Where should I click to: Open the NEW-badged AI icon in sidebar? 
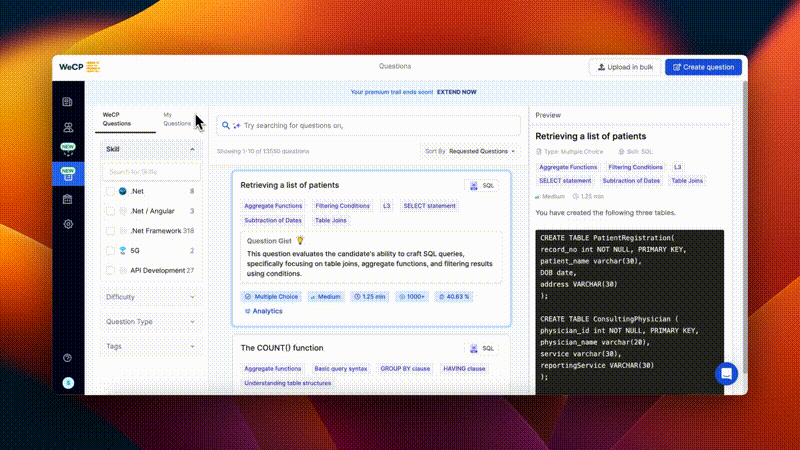68,149
